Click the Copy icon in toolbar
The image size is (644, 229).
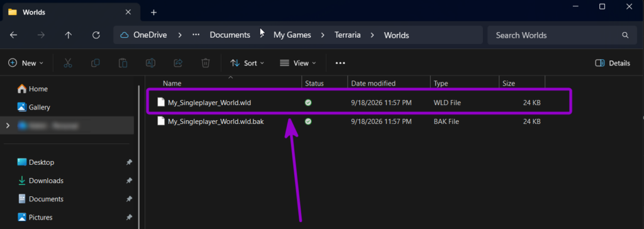[x=96, y=63]
